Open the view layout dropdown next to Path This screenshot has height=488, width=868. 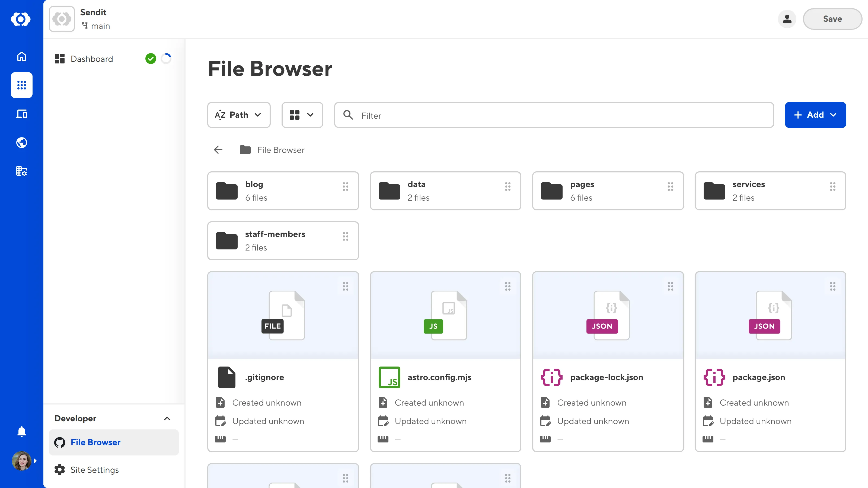click(x=302, y=115)
